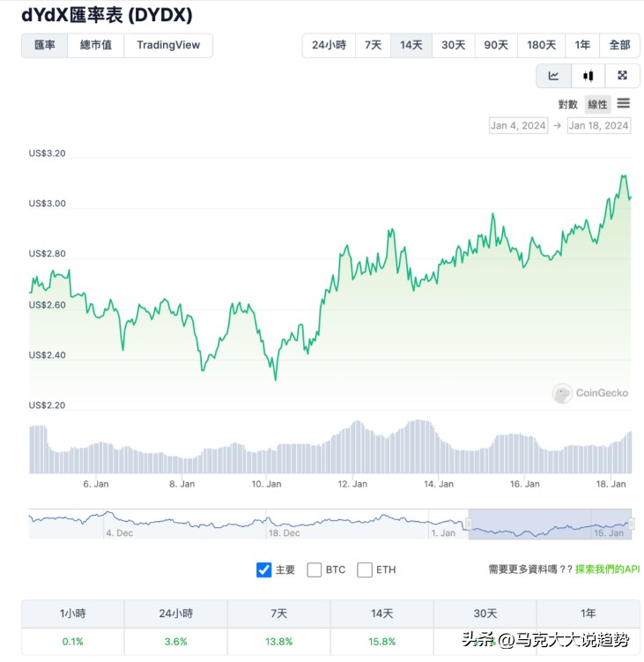The height and width of the screenshot is (662, 644).
Task: Click the 24小時 table column header
Action: tap(176, 614)
